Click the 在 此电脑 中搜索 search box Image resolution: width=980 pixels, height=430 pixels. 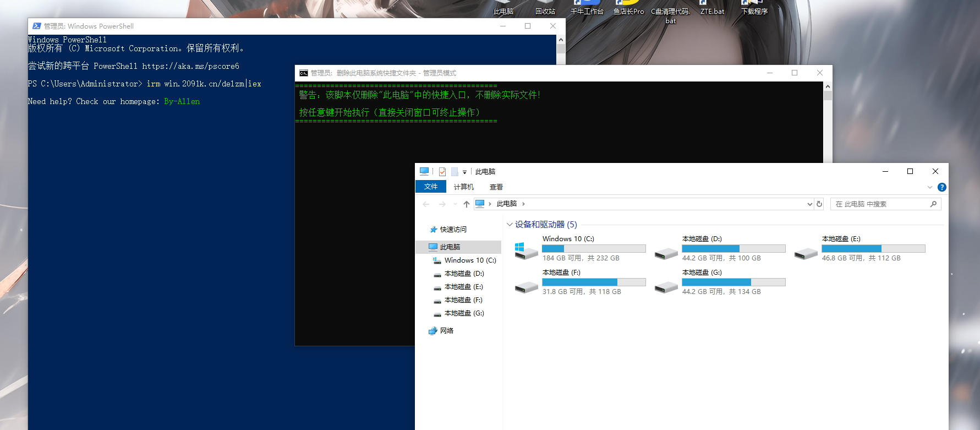coord(880,204)
